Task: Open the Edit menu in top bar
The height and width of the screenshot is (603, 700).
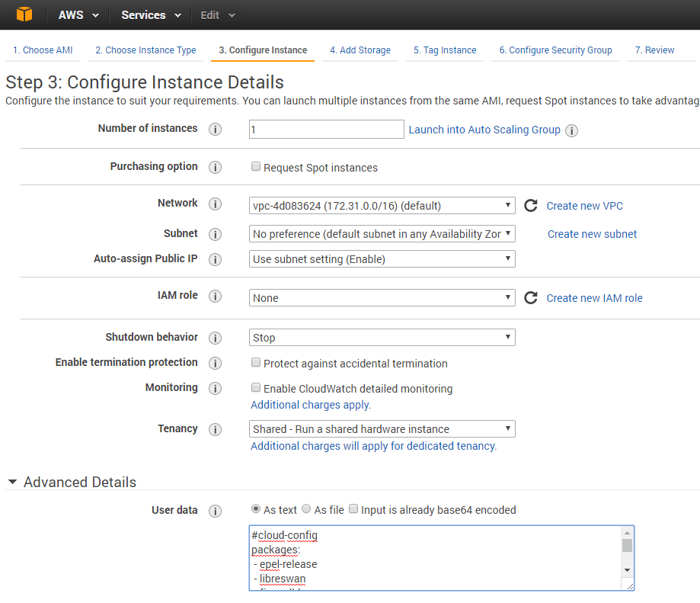Action: point(218,15)
